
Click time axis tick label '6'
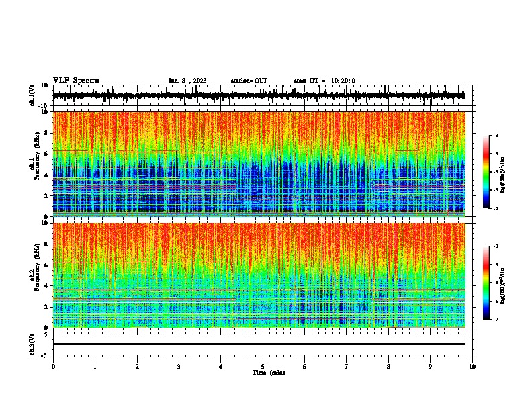point(305,367)
